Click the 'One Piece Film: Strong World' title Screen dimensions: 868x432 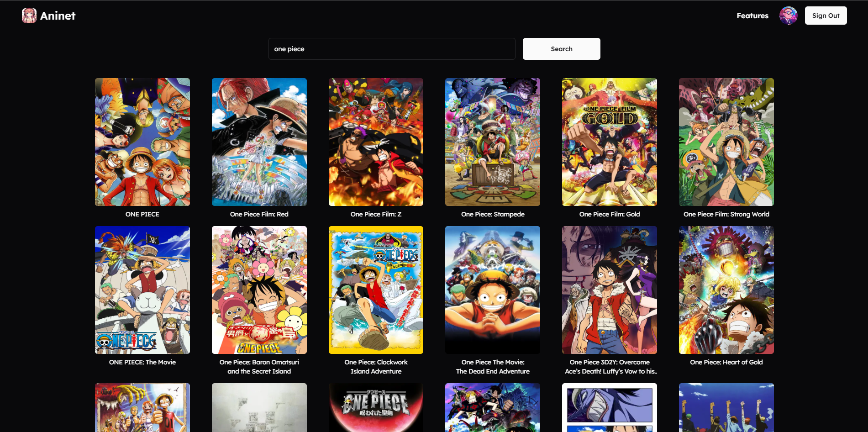click(x=726, y=214)
